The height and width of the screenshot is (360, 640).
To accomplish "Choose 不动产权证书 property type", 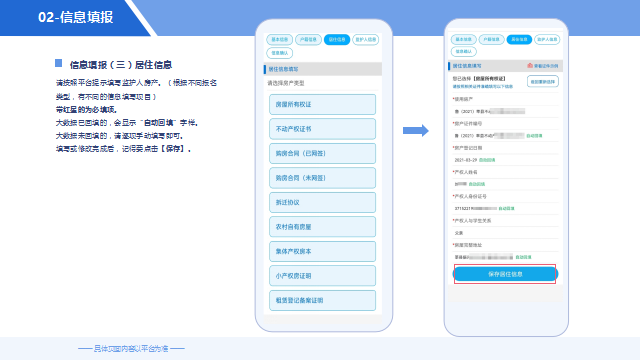I will click(322, 129).
